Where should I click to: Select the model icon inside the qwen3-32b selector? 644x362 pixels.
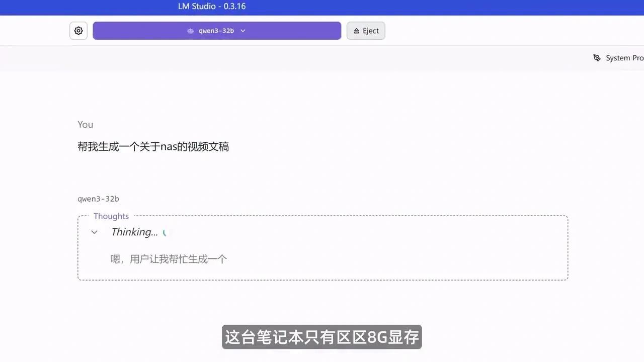[x=190, y=31]
